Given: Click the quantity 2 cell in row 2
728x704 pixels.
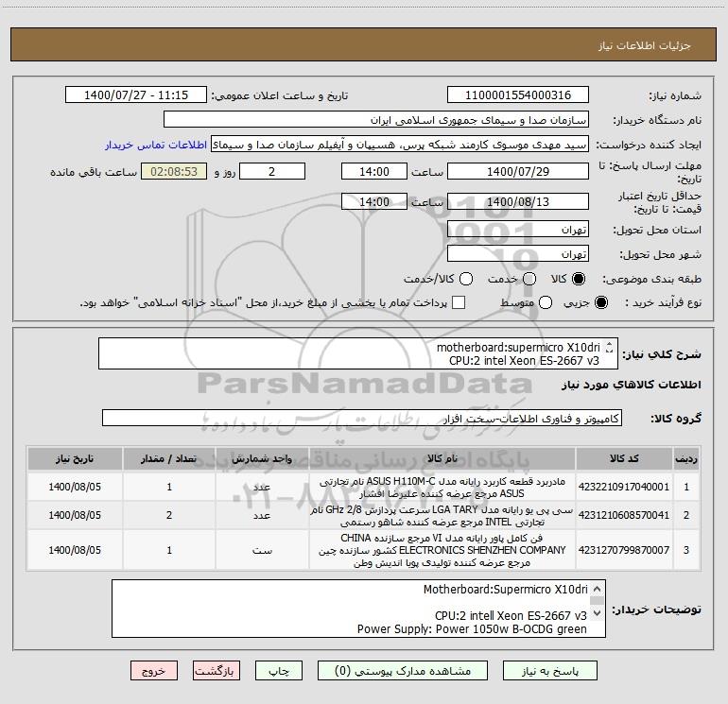Looking at the screenshot, I should point(169,515).
